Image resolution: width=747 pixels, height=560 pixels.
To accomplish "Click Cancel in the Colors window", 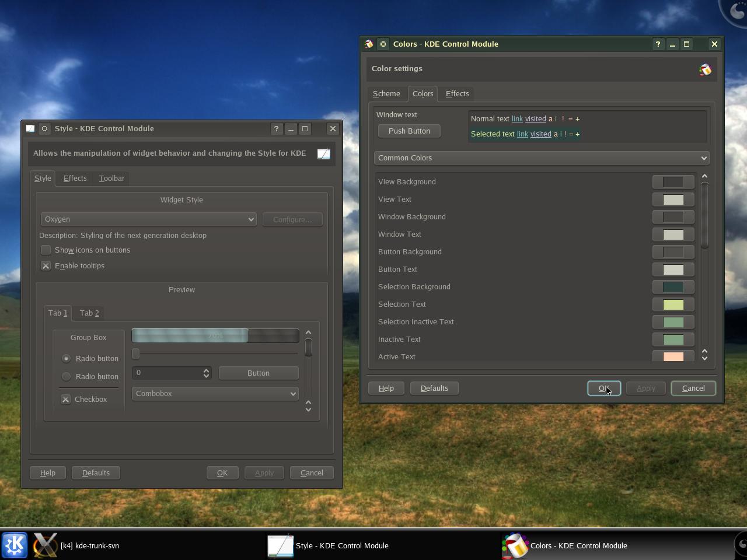I will click(x=693, y=388).
